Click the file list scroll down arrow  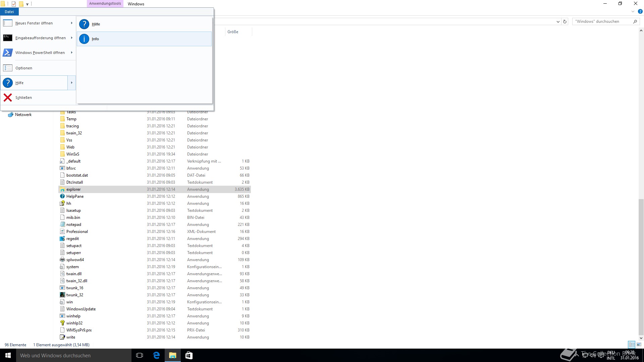[x=641, y=338]
